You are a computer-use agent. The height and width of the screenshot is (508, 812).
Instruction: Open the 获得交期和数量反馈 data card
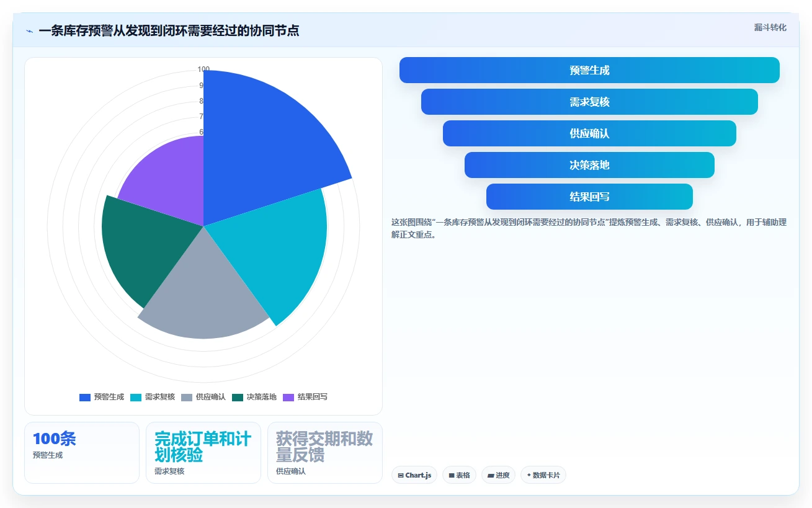click(325, 453)
